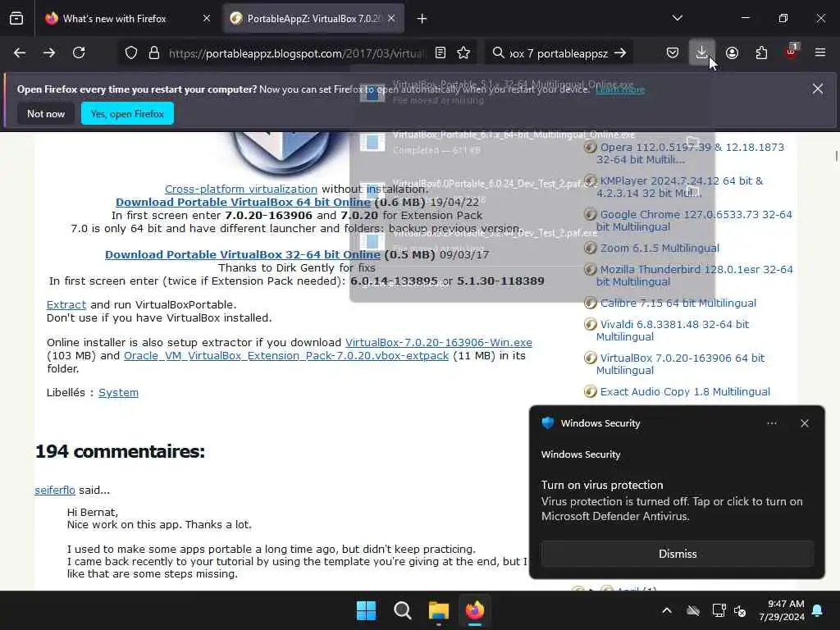This screenshot has width=840, height=630.
Task: Open the Downloads panel button
Action: click(x=702, y=52)
